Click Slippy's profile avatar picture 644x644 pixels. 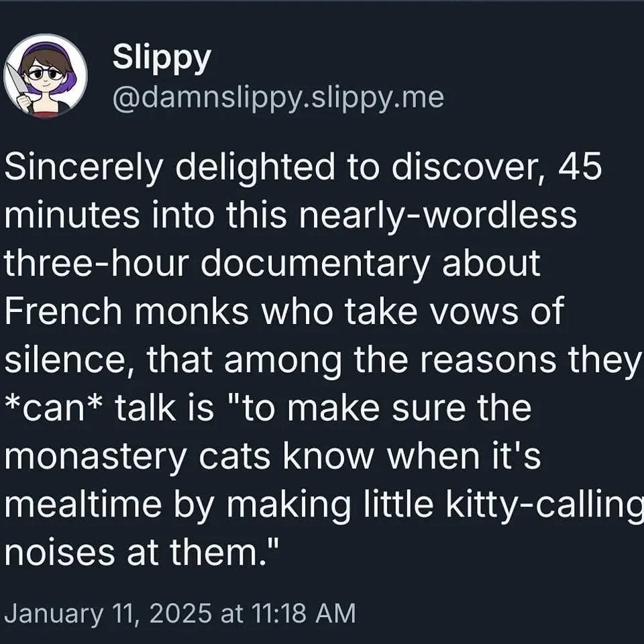click(46, 75)
